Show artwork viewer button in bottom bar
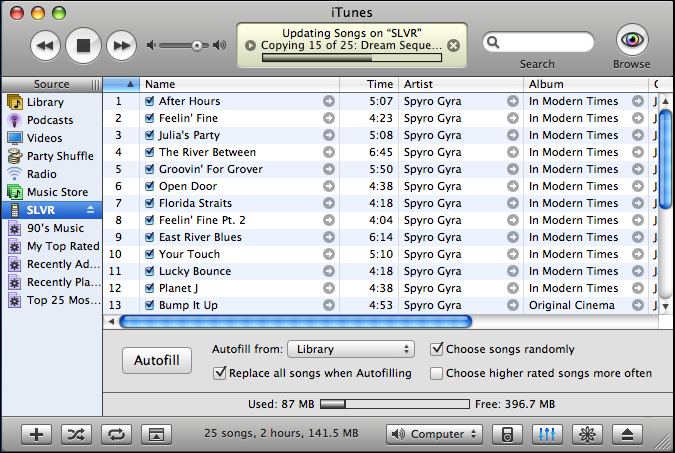Screen dimensions: 675x453 point(156,434)
